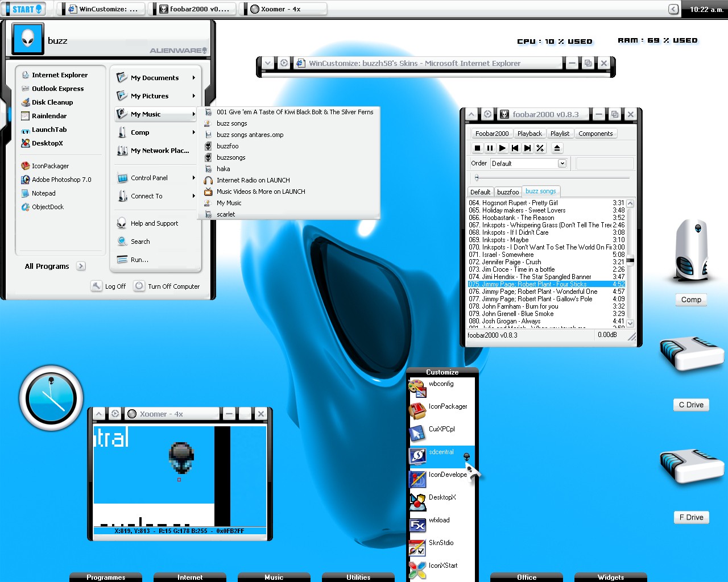Click the START button on the taskbar

(x=25, y=9)
